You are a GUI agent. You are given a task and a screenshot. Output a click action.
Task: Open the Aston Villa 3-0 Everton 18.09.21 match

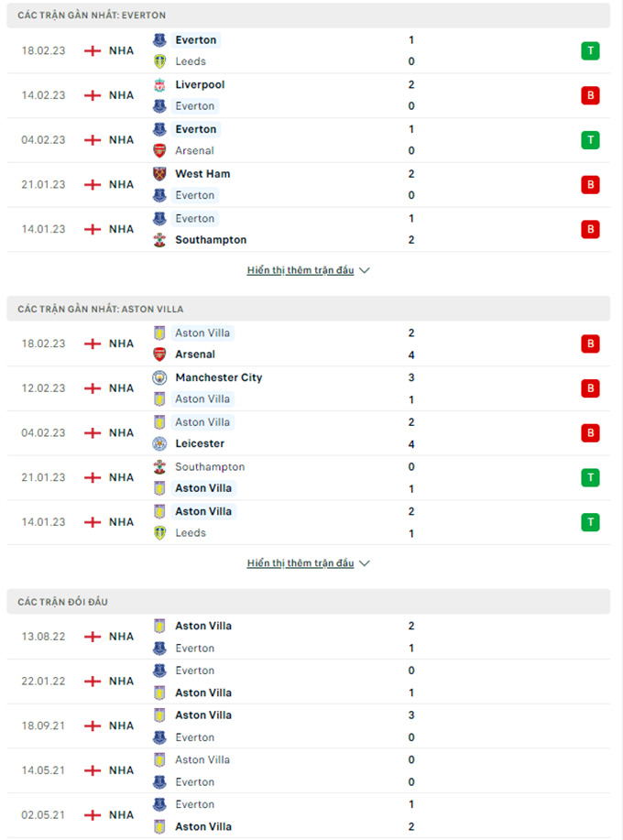[x=309, y=725]
